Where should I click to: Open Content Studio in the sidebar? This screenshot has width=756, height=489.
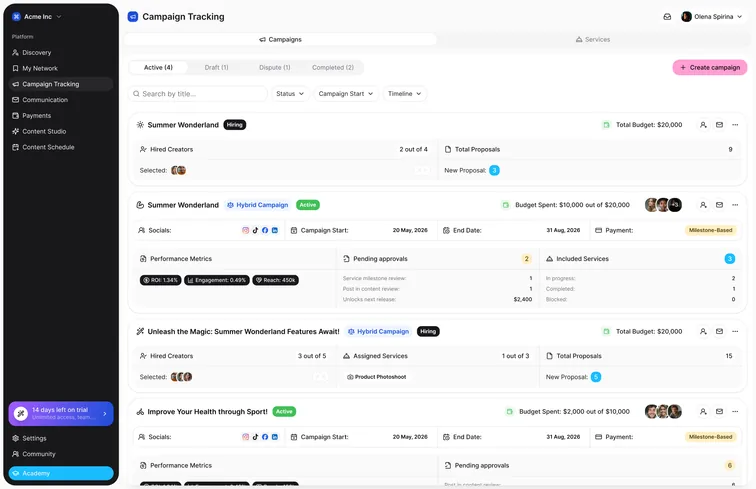tap(61, 131)
